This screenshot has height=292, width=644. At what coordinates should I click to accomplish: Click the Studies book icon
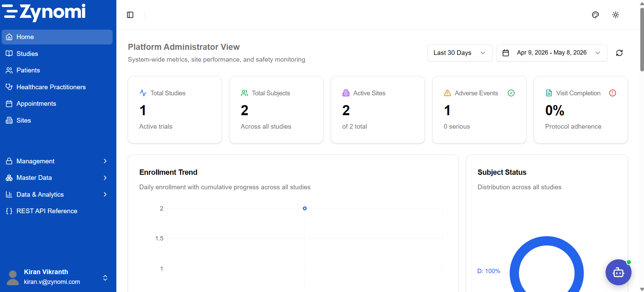[x=9, y=54]
